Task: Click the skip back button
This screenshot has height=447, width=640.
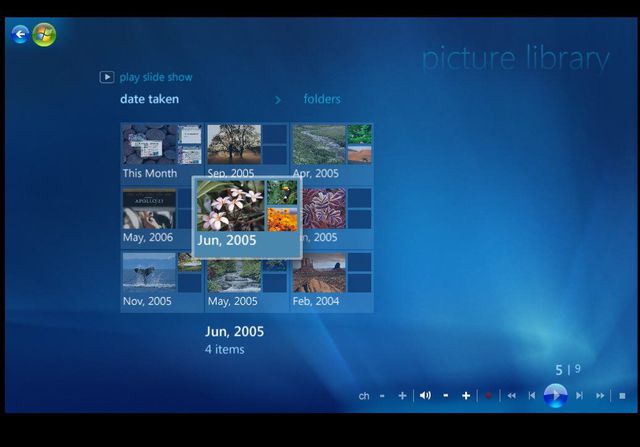Action: click(x=532, y=396)
